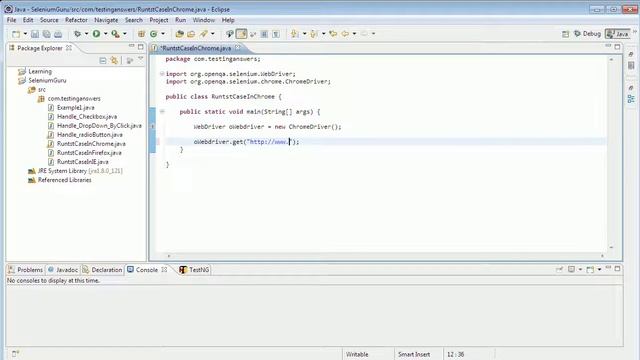Viewport: 640px width, 360px height.
Task: Open the Refactor menu
Action: tap(76, 20)
